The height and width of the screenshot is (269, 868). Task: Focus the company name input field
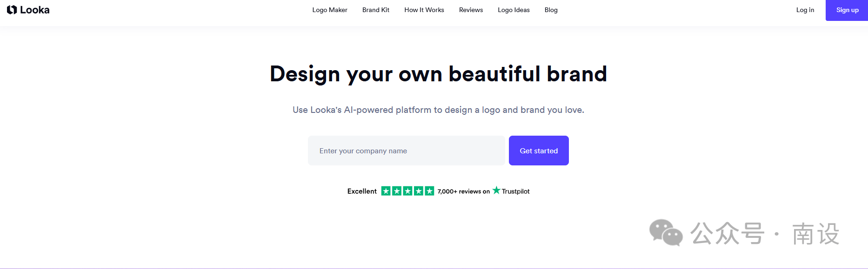point(407,151)
